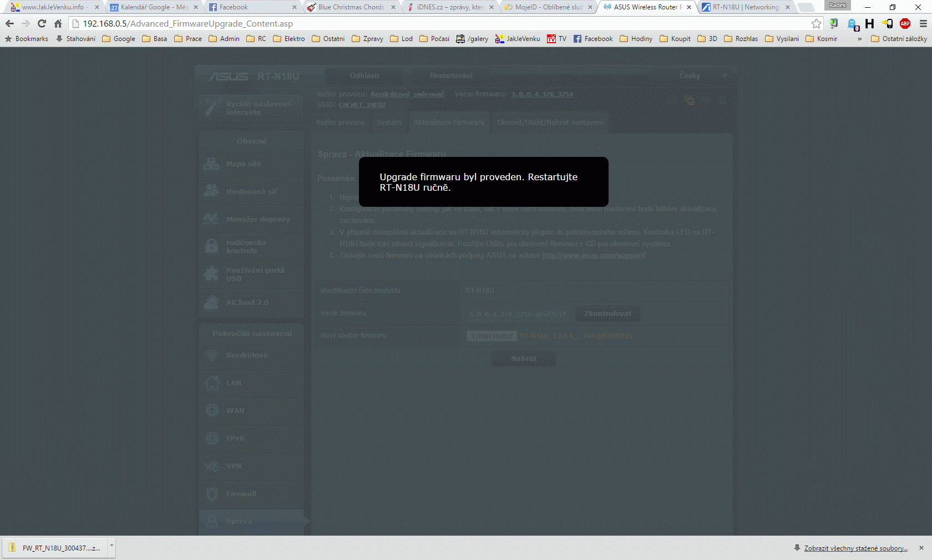Open Hostovaná síť in router sidebar
932x560 pixels.
[251, 191]
